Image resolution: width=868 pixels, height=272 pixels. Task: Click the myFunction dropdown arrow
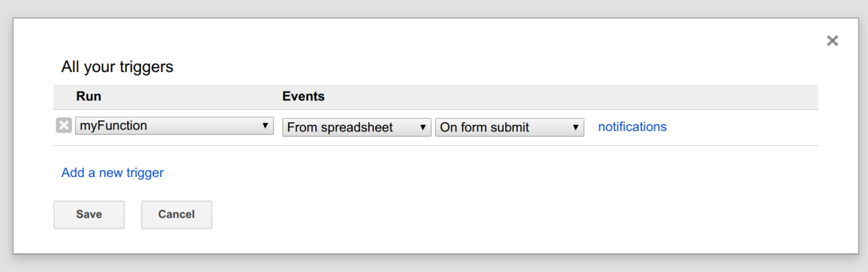(x=265, y=126)
